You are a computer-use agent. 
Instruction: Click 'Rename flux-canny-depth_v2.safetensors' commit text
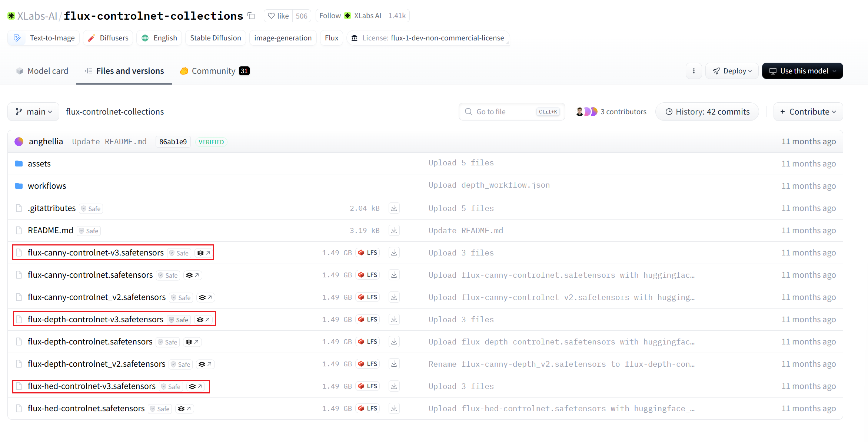point(562,364)
